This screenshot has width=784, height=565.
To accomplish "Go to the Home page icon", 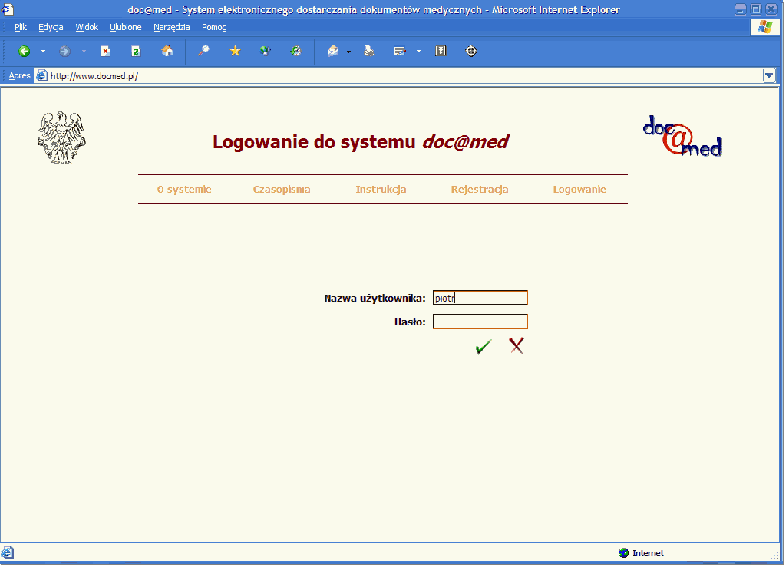I will coord(167,51).
